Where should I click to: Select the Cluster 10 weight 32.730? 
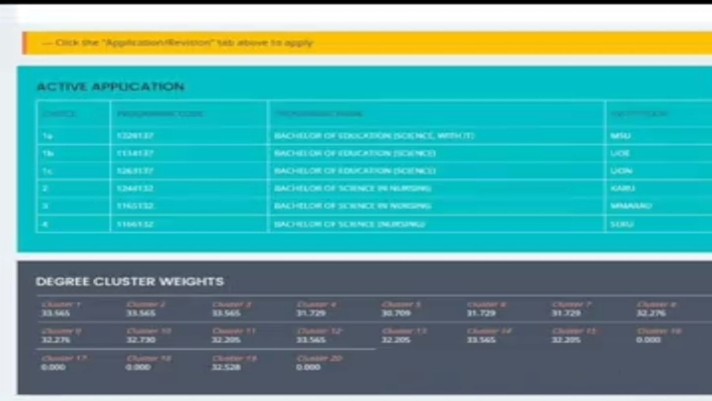(142, 336)
